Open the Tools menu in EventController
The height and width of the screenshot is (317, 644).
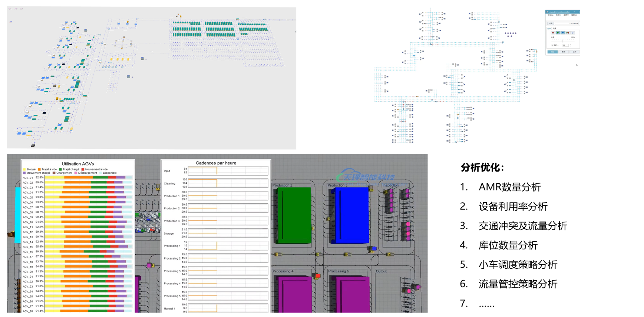(x=566, y=15)
